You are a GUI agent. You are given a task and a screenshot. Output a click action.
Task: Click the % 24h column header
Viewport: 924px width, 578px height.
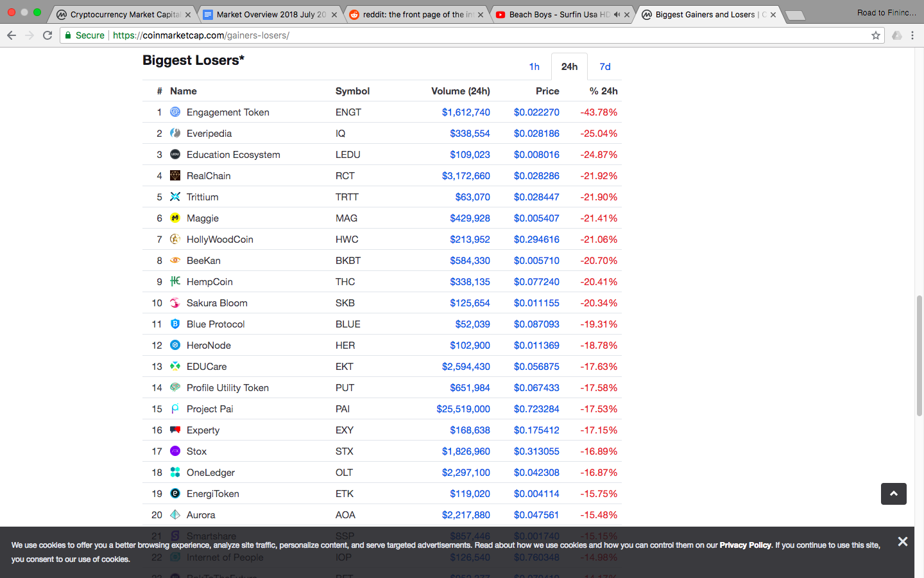[604, 91]
